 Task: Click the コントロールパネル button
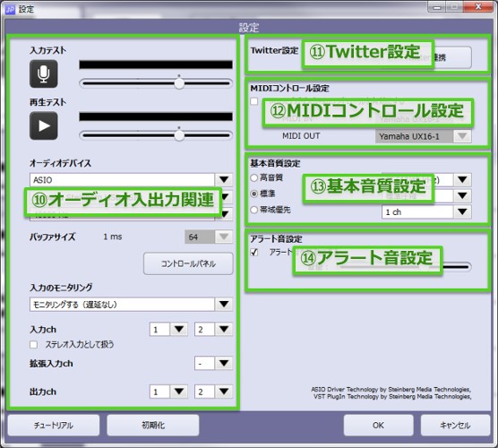[188, 263]
